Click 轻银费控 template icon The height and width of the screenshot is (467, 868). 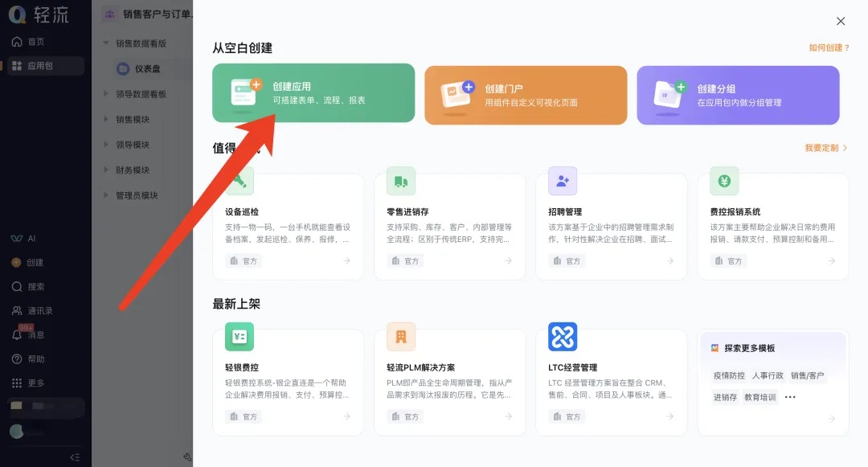(x=240, y=337)
